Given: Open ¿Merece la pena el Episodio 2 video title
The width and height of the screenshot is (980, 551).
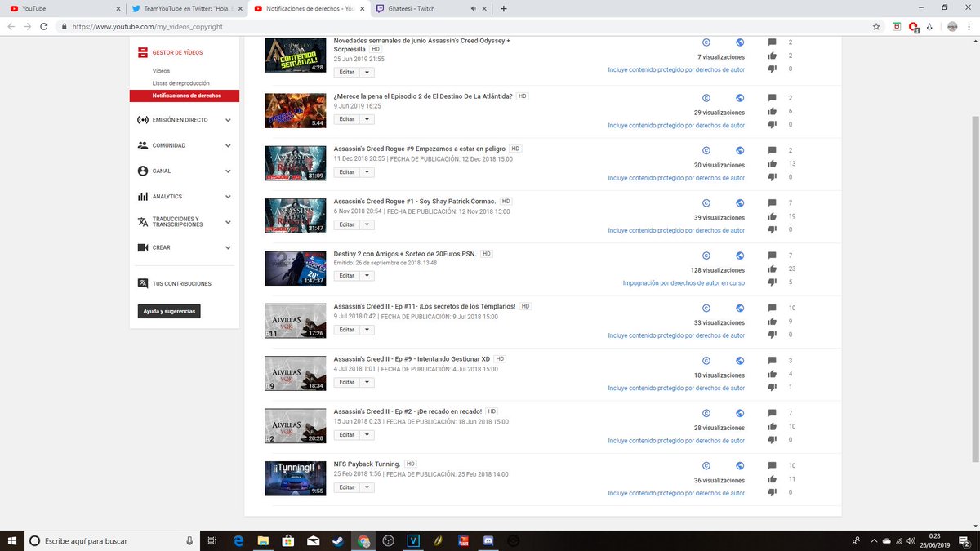Looking at the screenshot, I should coord(423,96).
